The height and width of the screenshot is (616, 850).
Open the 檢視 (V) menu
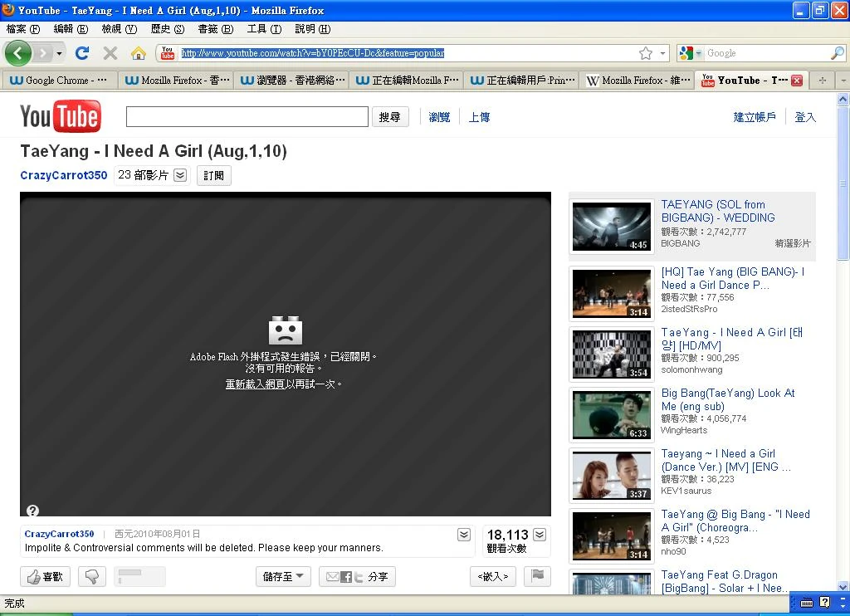(x=120, y=29)
